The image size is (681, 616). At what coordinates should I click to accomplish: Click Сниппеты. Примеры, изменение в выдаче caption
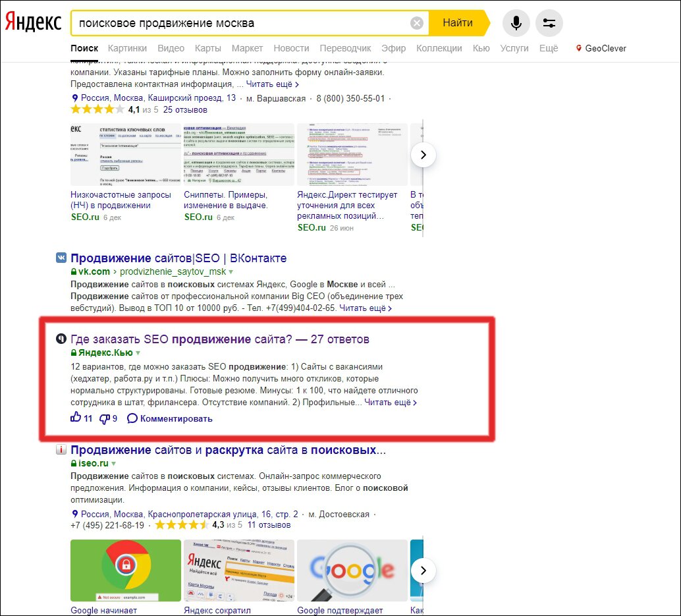pos(226,200)
